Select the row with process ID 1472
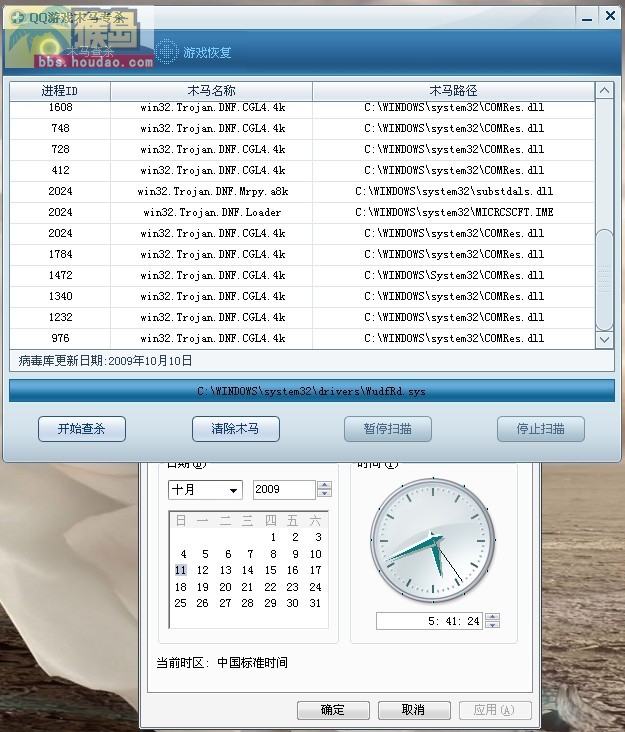 pos(302,275)
